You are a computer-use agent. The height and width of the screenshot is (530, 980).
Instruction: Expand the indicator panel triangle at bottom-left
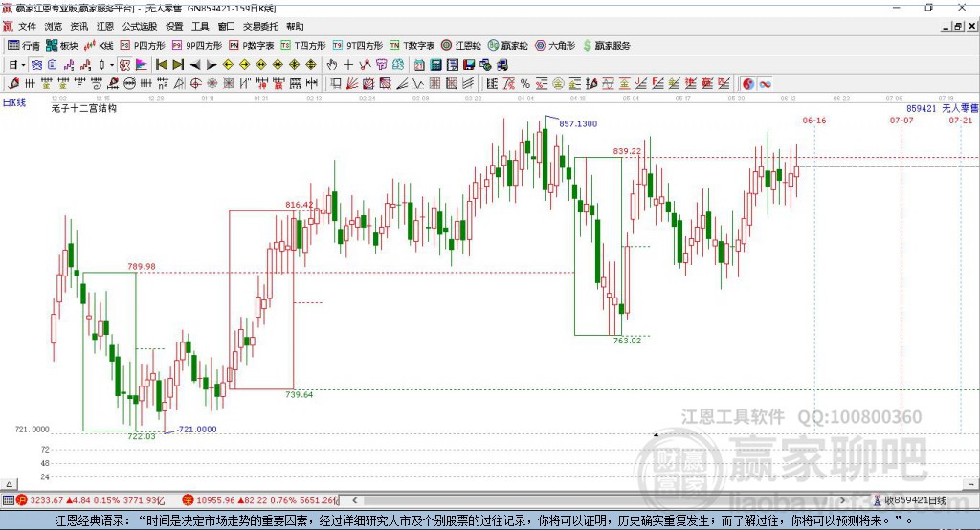(9, 484)
